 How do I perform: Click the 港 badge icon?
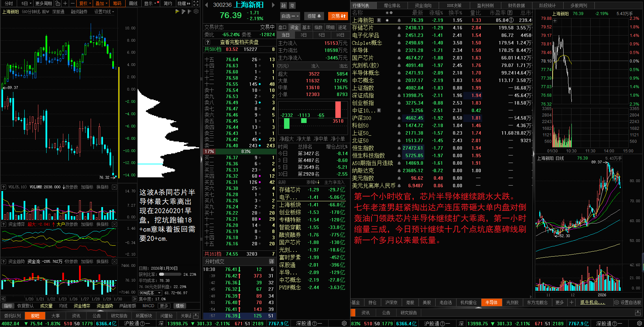pyautogui.click(x=292, y=5)
